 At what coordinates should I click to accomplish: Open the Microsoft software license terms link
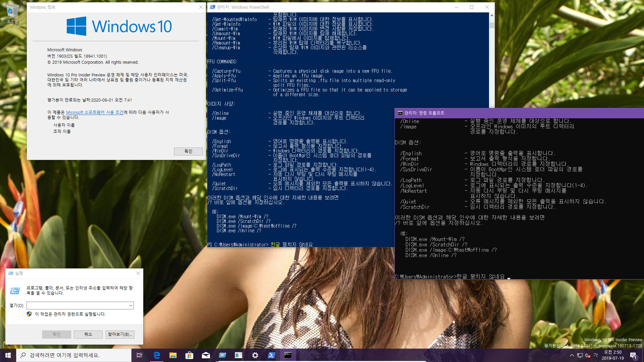pyautogui.click(x=95, y=112)
